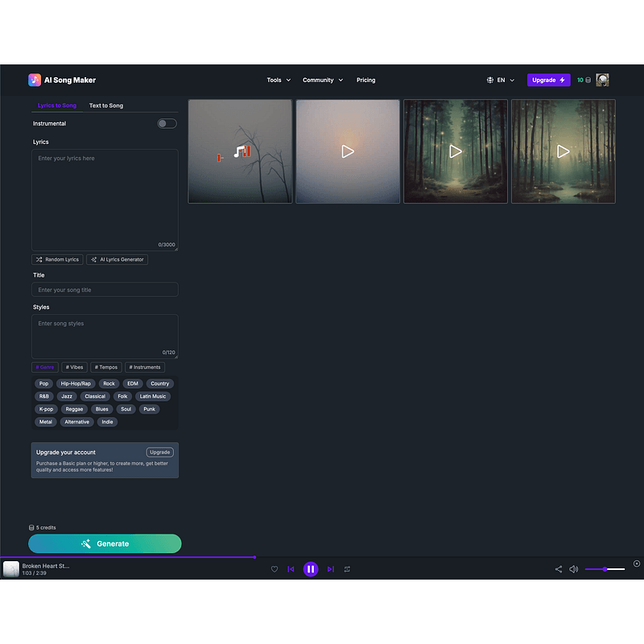Skip to previous track

291,569
